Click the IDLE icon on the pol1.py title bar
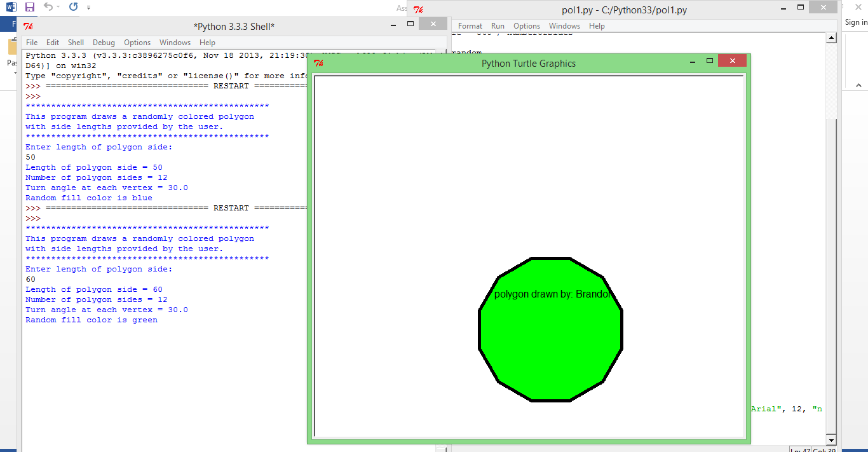This screenshot has width=868, height=452. tap(417, 10)
